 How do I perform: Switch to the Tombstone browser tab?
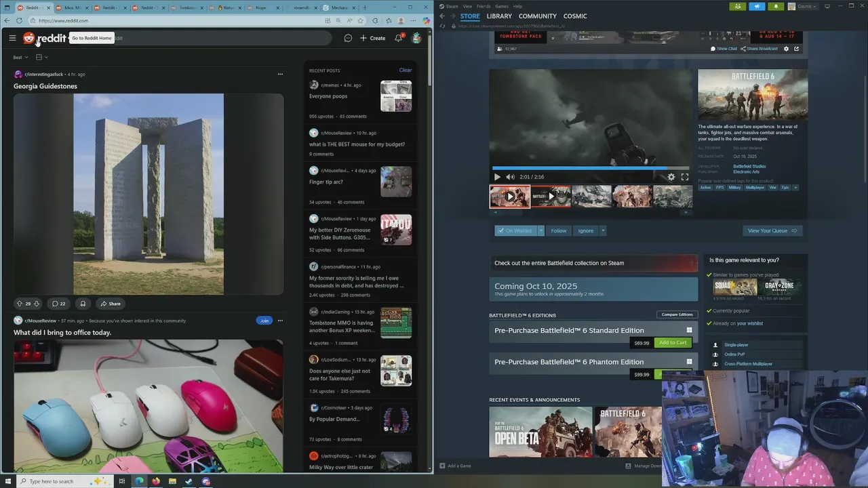[x=188, y=7]
